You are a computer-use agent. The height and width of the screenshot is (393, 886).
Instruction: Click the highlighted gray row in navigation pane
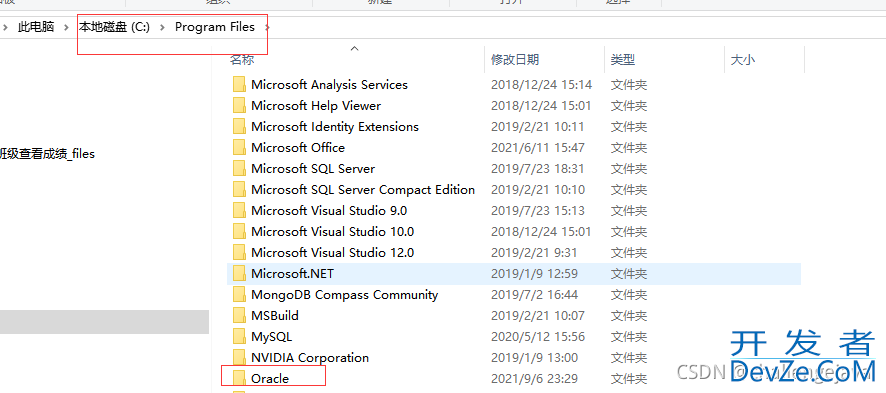click(x=105, y=321)
